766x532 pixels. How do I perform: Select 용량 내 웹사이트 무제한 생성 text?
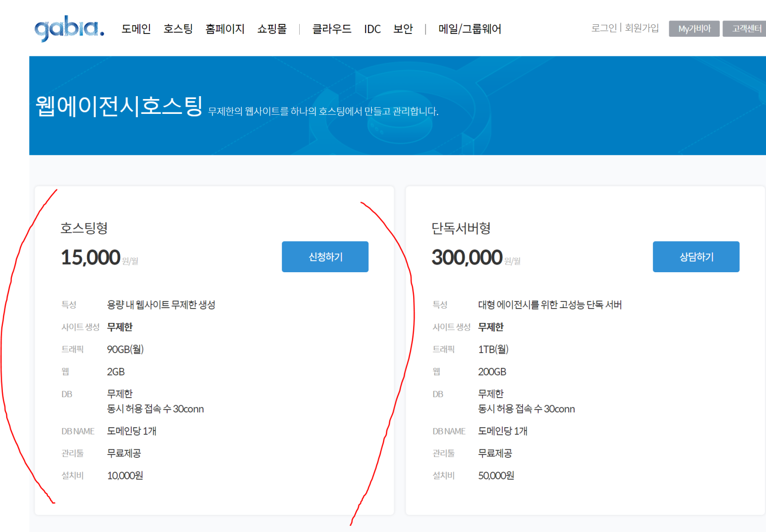coord(161,305)
